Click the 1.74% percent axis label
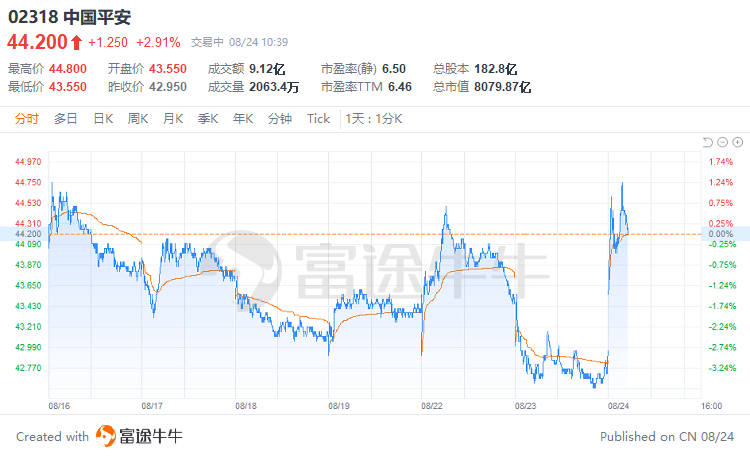 pos(720,162)
